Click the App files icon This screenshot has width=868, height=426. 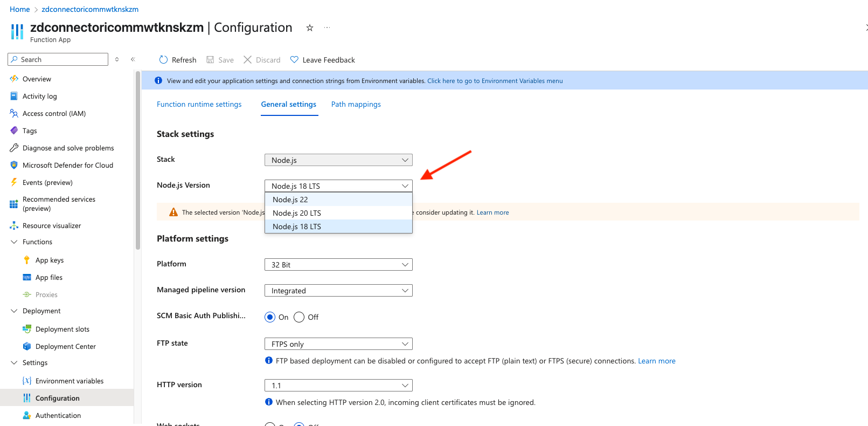coord(27,277)
